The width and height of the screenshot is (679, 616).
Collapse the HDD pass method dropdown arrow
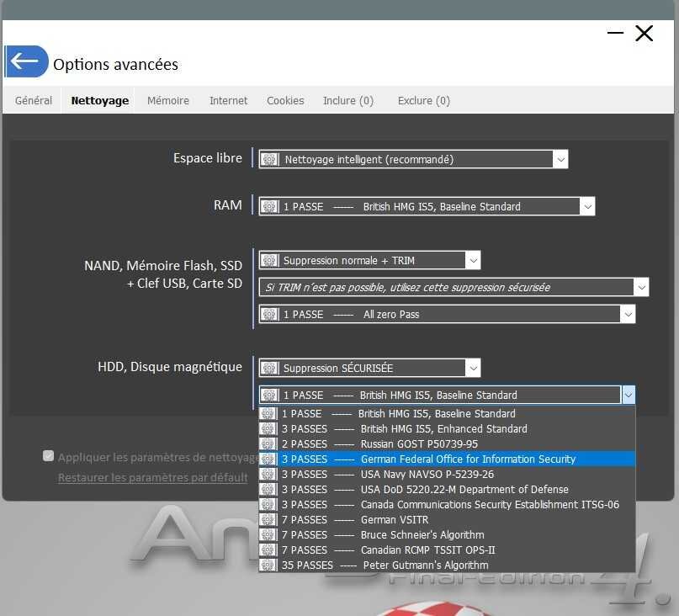(628, 395)
